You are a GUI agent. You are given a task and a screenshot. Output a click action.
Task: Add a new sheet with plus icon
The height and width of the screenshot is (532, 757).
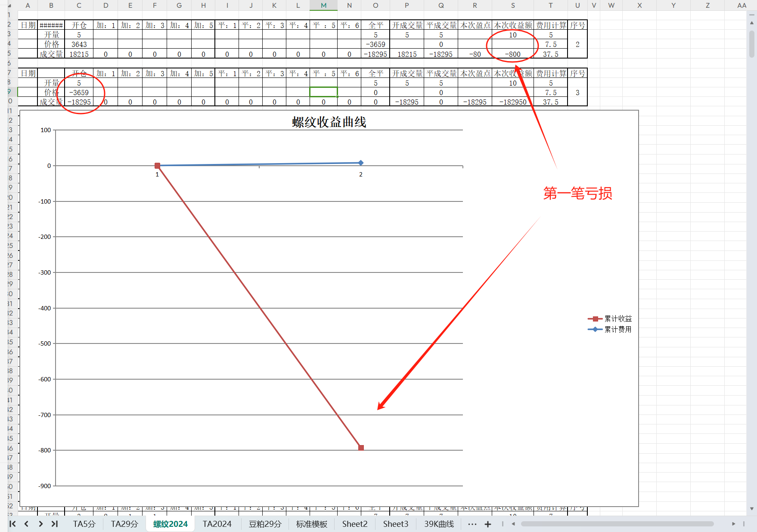488,524
